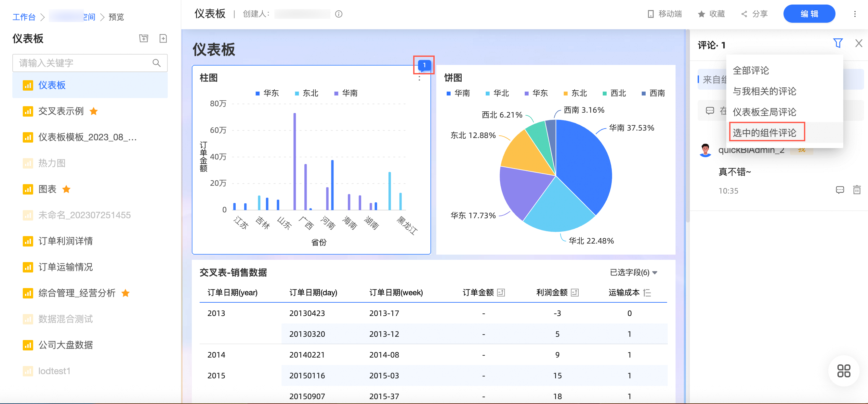Click the creator info circle icon
This screenshot has height=404, width=868.
tap(339, 14)
